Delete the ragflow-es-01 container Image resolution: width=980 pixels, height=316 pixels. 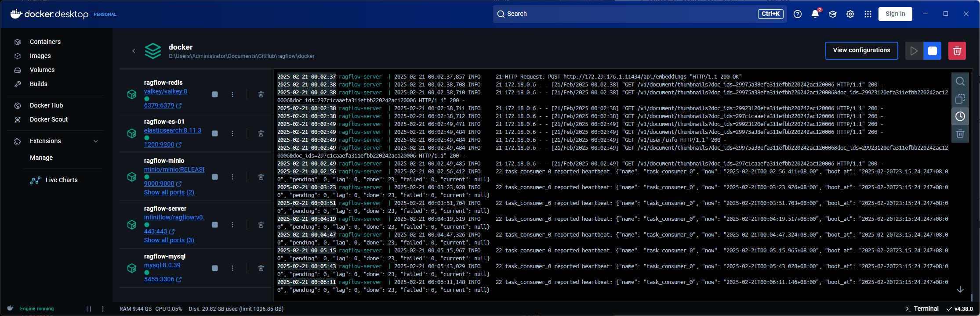(x=261, y=133)
